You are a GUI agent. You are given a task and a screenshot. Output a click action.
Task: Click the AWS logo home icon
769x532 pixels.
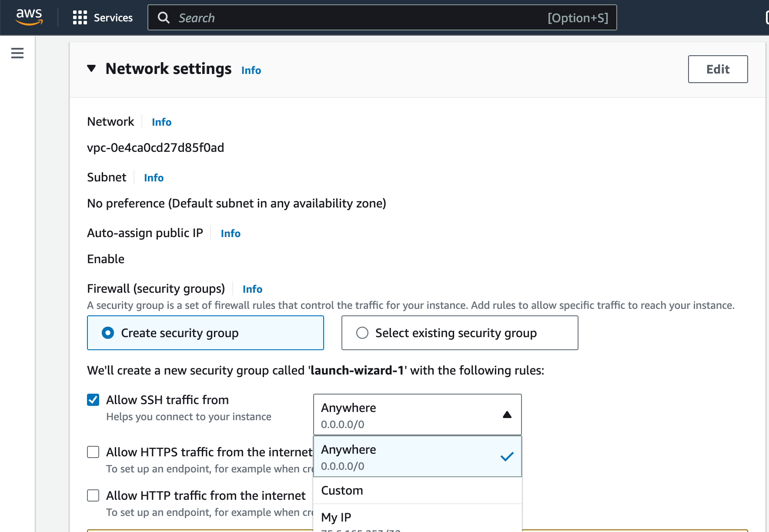click(29, 17)
